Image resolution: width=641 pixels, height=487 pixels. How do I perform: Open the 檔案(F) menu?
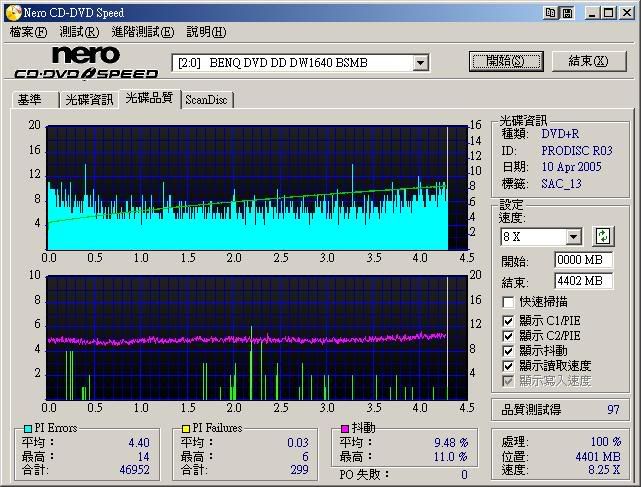[x=28, y=32]
